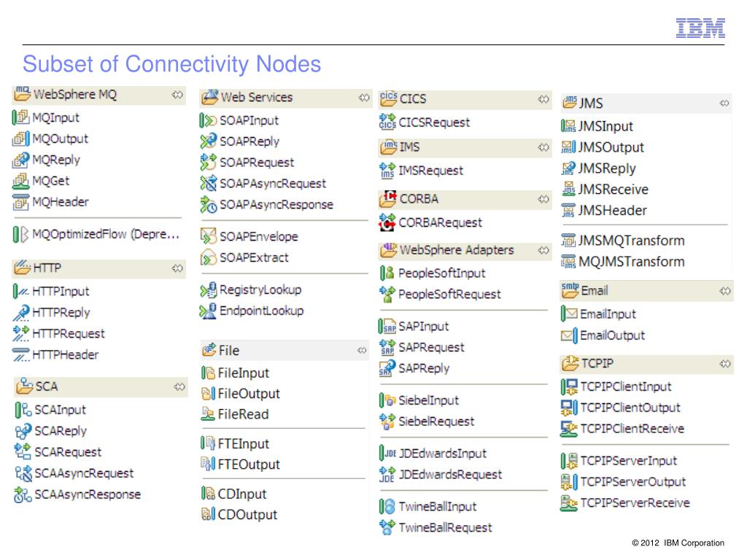This screenshot has width=747, height=560.
Task: Click the JDEdwardsRequest label
Action: [450, 475]
